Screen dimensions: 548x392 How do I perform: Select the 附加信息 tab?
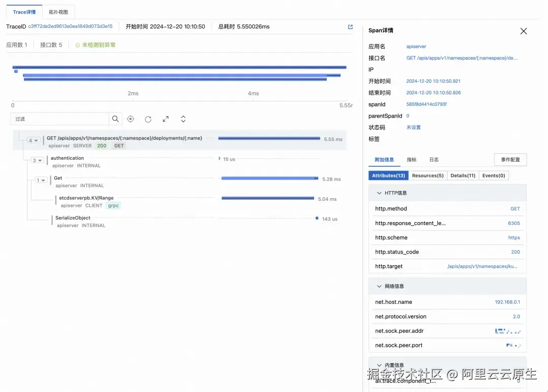click(x=384, y=160)
